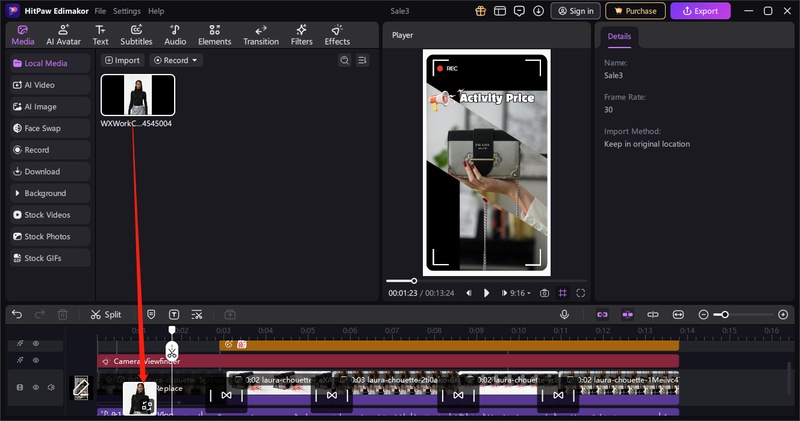Adjust the timeline zoom slider

tap(743, 315)
